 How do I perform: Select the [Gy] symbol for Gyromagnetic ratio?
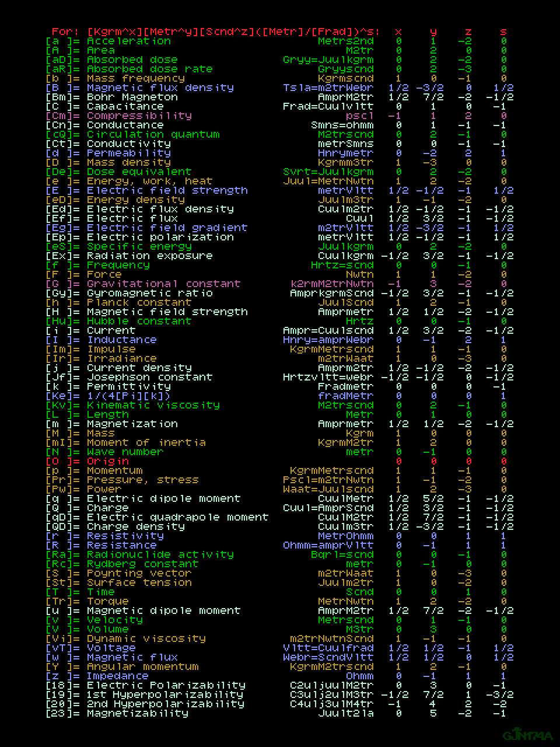tap(56, 293)
